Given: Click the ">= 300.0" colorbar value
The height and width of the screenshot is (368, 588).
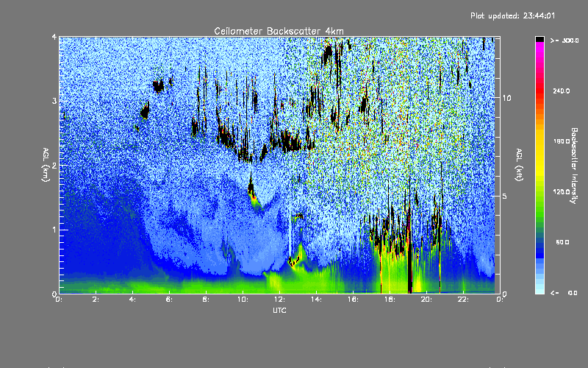Looking at the screenshot, I should (564, 40).
